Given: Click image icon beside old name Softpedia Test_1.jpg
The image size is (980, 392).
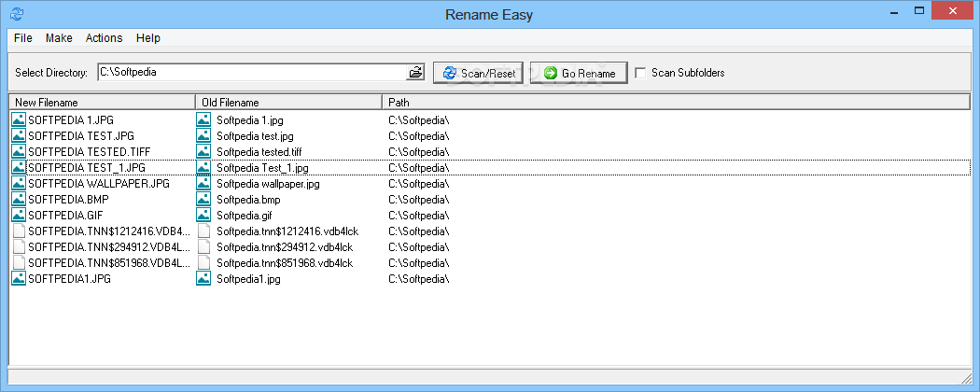Looking at the screenshot, I should (x=203, y=167).
